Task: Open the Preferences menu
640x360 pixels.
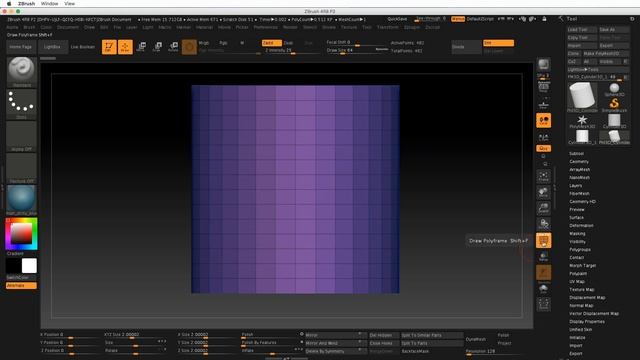Action: point(266,27)
